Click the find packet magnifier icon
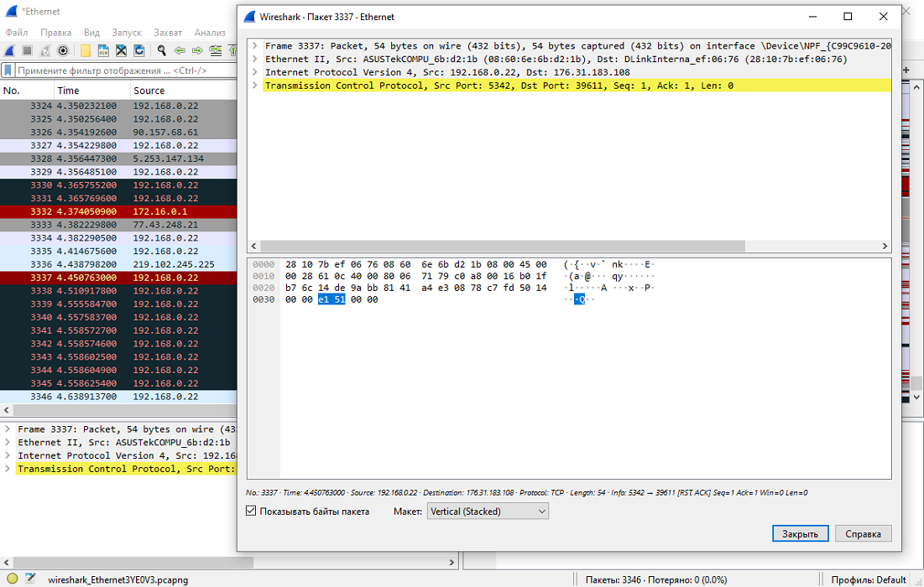 [x=161, y=50]
